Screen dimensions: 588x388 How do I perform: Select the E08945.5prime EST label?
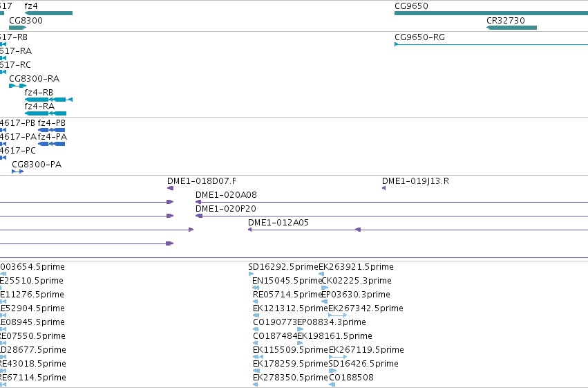[x=32, y=322]
